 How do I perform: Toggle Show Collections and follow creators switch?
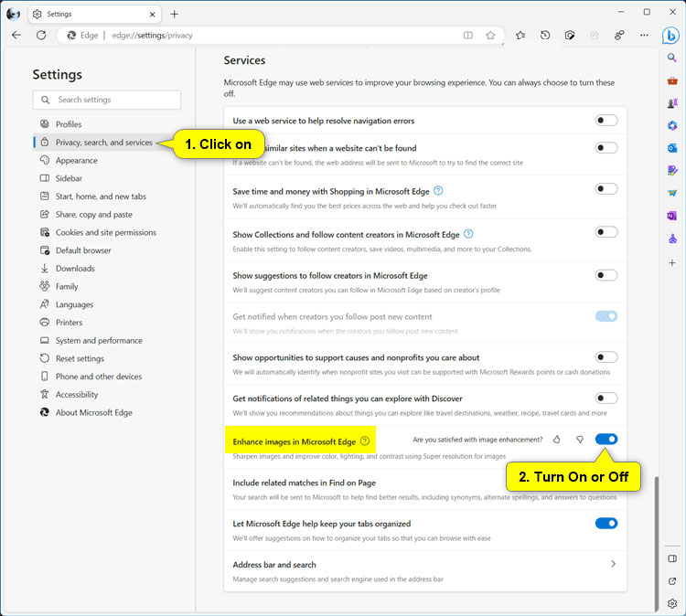click(606, 232)
